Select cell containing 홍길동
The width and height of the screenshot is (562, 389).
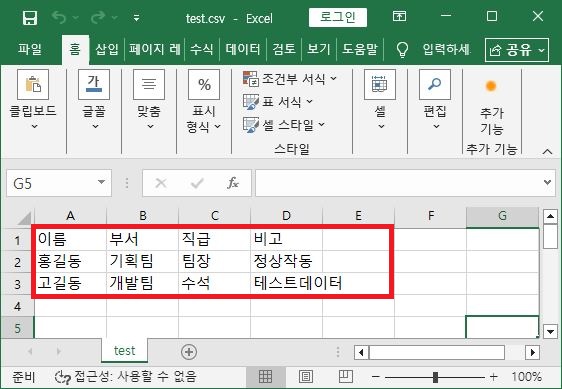click(x=70, y=261)
